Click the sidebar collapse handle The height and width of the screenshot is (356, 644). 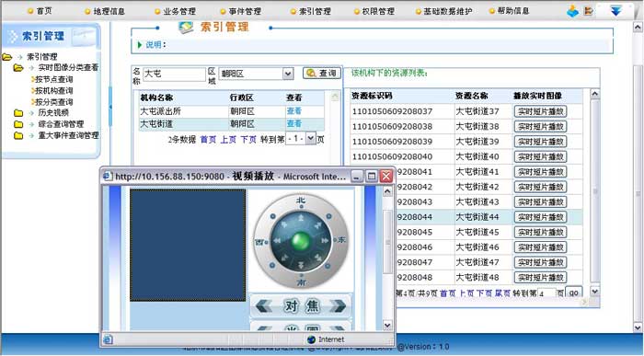pos(110,107)
